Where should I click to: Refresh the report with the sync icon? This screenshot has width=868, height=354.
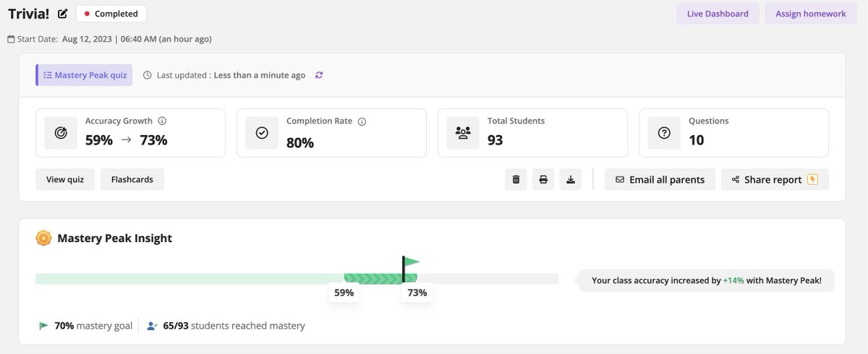click(319, 75)
